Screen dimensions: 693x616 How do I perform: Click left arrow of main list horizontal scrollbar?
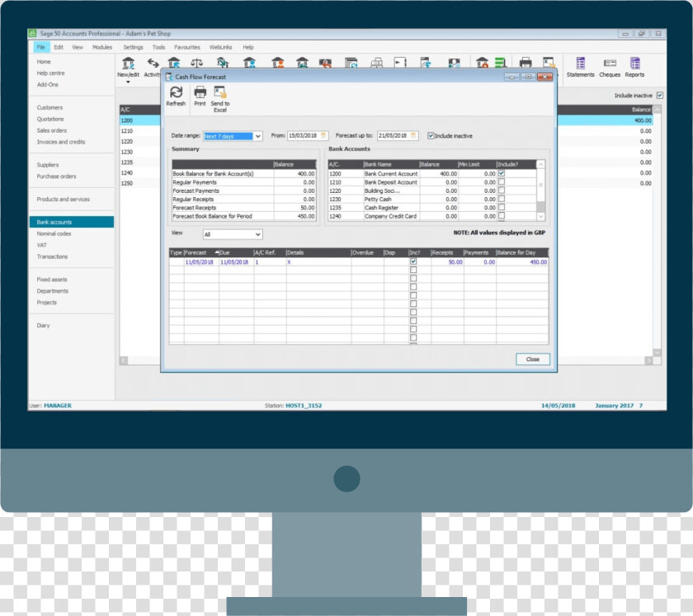point(124,360)
